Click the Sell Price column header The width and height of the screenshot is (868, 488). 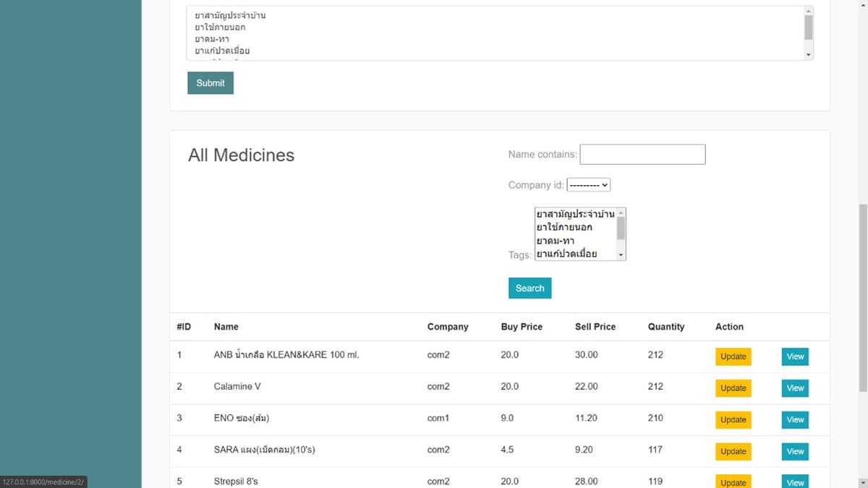pos(595,327)
